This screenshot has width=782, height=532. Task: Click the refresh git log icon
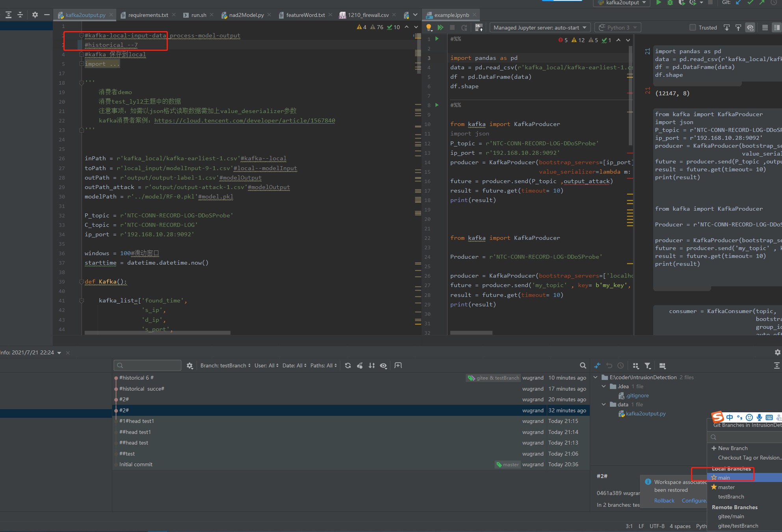point(348,365)
